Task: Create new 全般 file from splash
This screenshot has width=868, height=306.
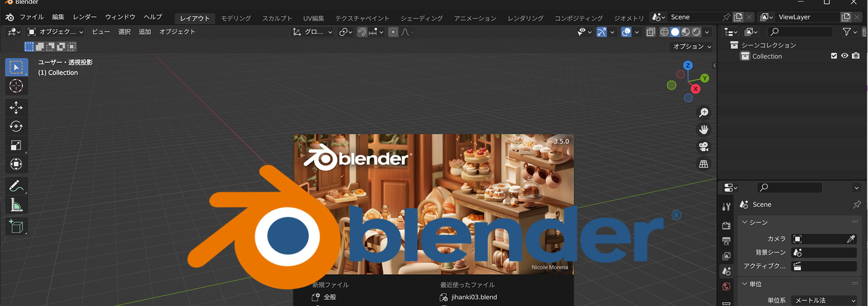Action: (330, 297)
